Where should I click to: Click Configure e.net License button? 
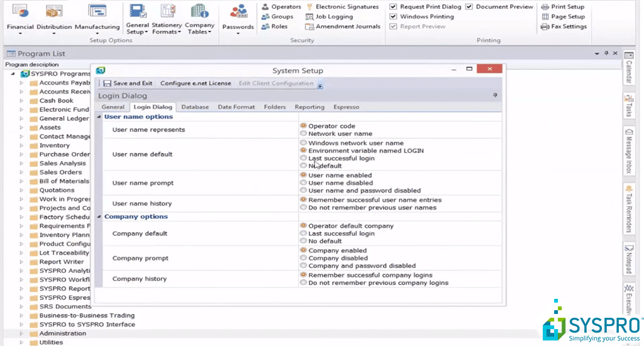tap(196, 83)
